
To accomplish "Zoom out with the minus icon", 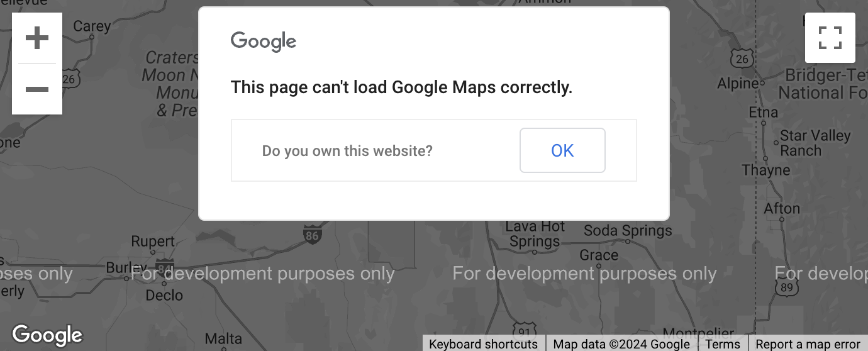I will tap(37, 89).
